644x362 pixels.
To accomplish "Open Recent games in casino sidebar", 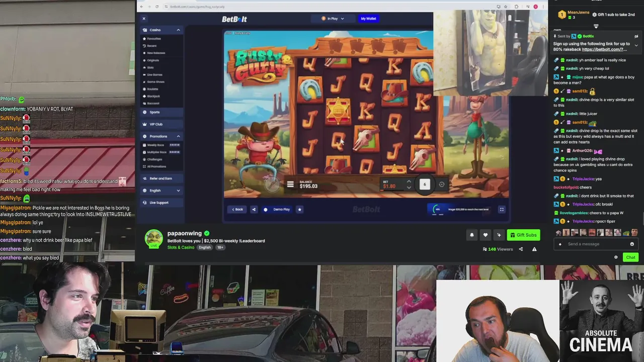I will (150, 46).
